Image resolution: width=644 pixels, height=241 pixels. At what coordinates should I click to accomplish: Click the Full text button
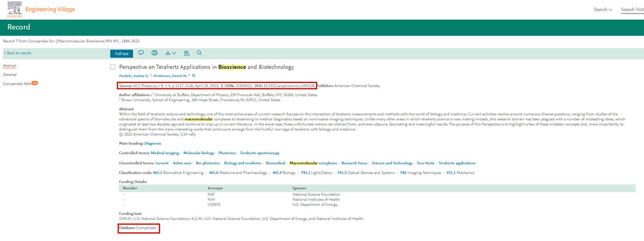click(121, 53)
